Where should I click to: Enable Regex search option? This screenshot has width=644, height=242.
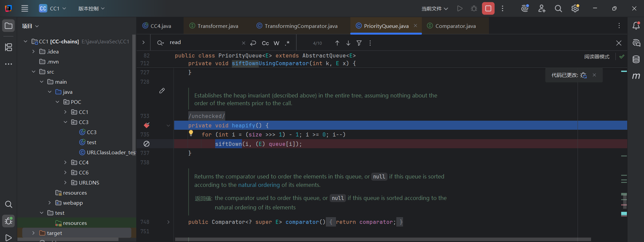(287, 43)
